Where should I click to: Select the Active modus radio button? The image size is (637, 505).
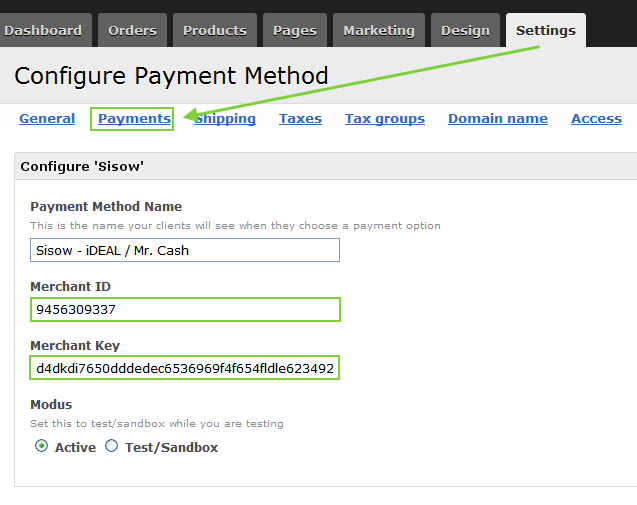41,446
